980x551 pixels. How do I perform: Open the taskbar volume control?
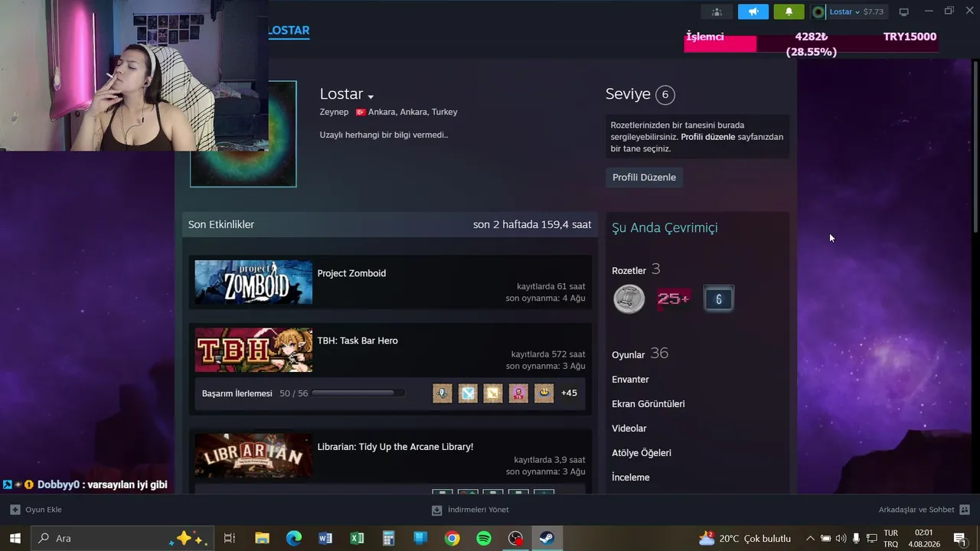841,538
